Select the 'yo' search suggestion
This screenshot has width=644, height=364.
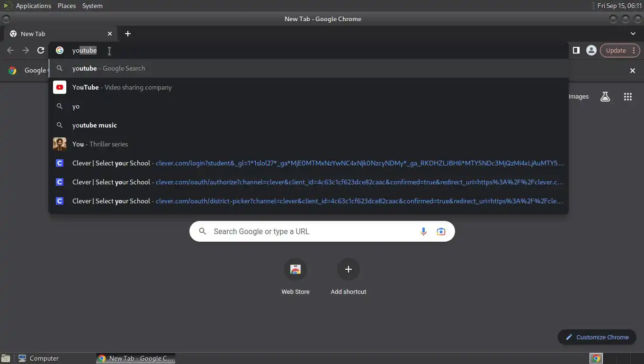[x=308, y=106]
